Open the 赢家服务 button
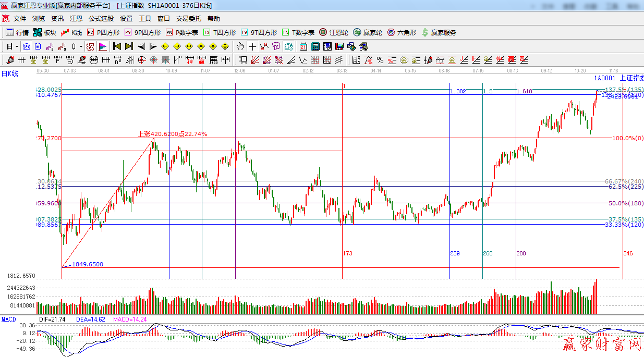The image size is (644, 357). (439, 32)
